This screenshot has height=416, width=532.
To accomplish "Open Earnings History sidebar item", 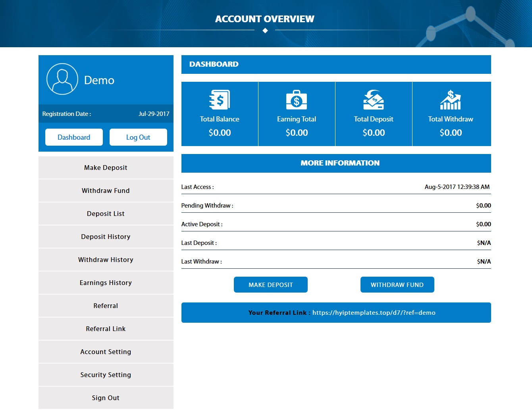I will 106,283.
